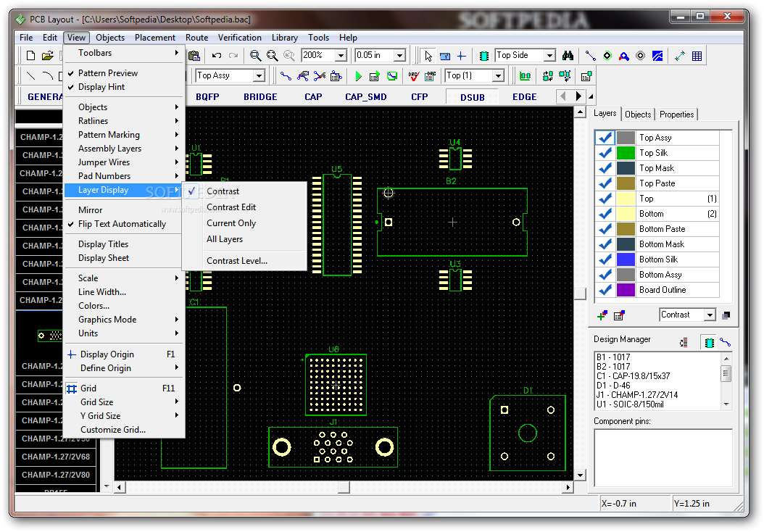Switch to the Objects panel tab
Screen dimensions: 764x532
(x=638, y=115)
